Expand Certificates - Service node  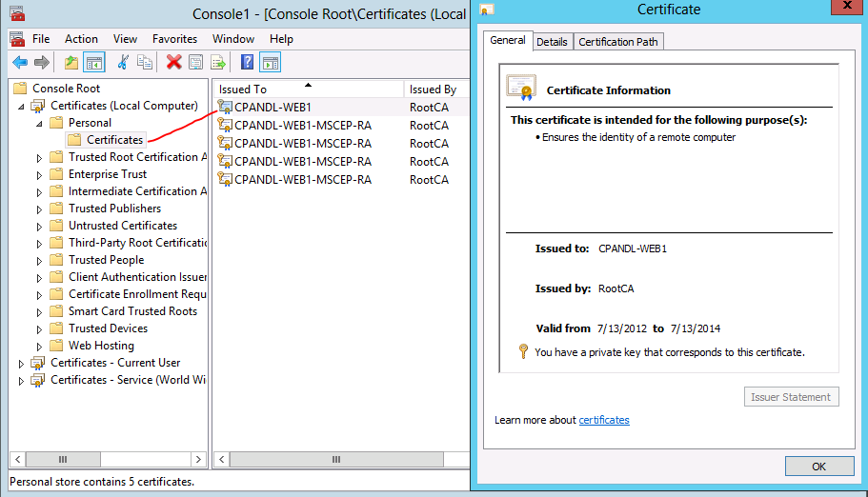point(21,382)
